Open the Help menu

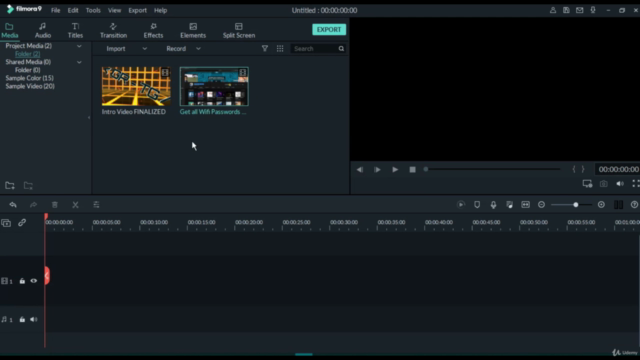[x=160, y=10]
